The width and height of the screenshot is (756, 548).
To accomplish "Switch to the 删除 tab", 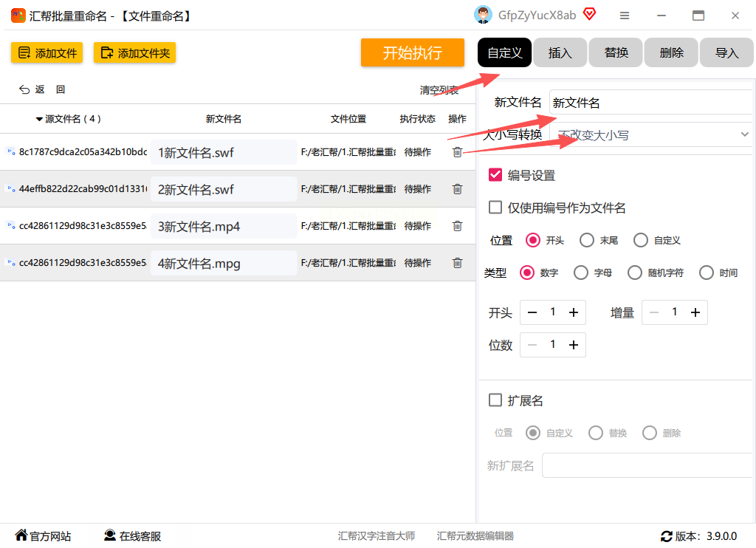I will tap(671, 52).
